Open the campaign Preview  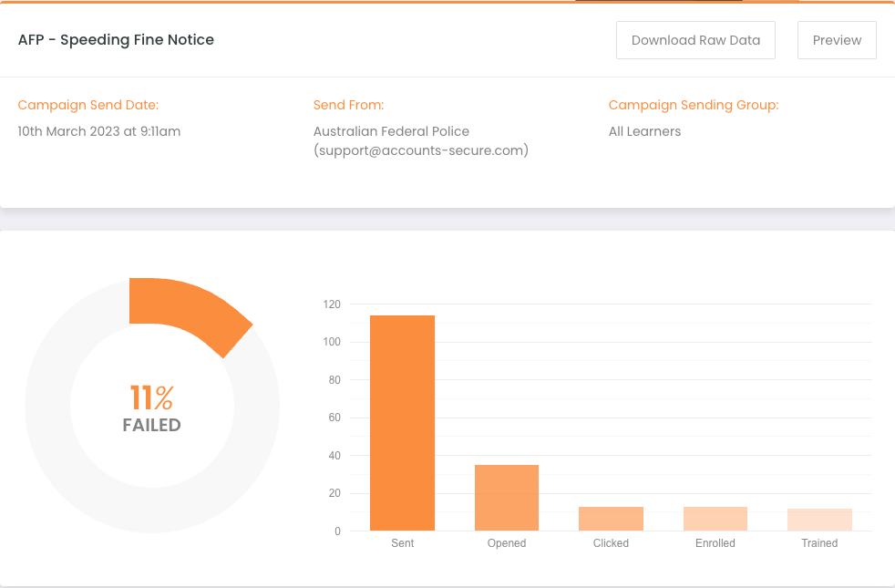coord(837,40)
